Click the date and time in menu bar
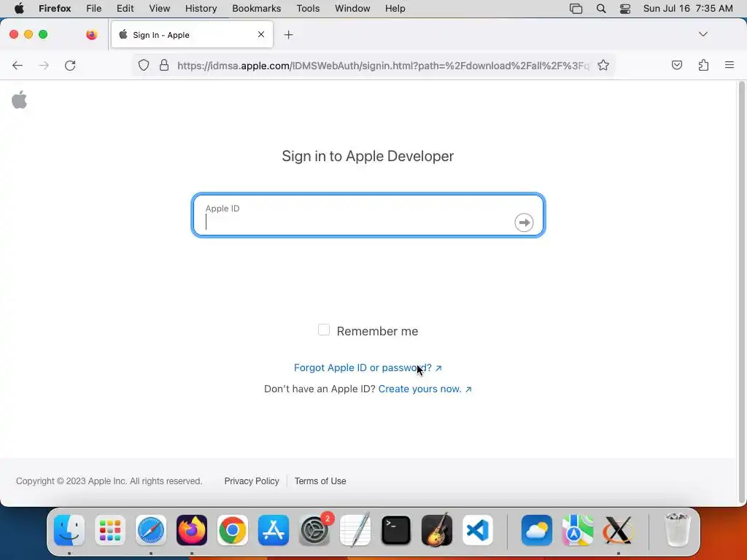 [688, 9]
